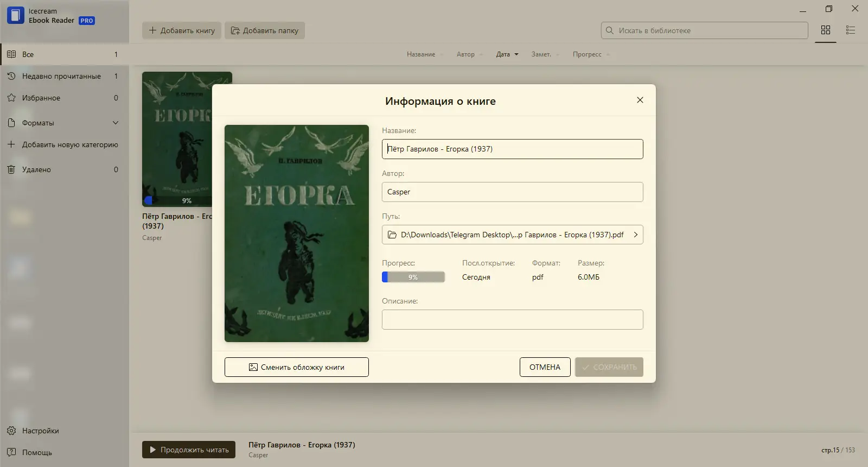Click the history clock icon for recently read
Image resolution: width=868 pixels, height=467 pixels.
[x=11, y=76]
